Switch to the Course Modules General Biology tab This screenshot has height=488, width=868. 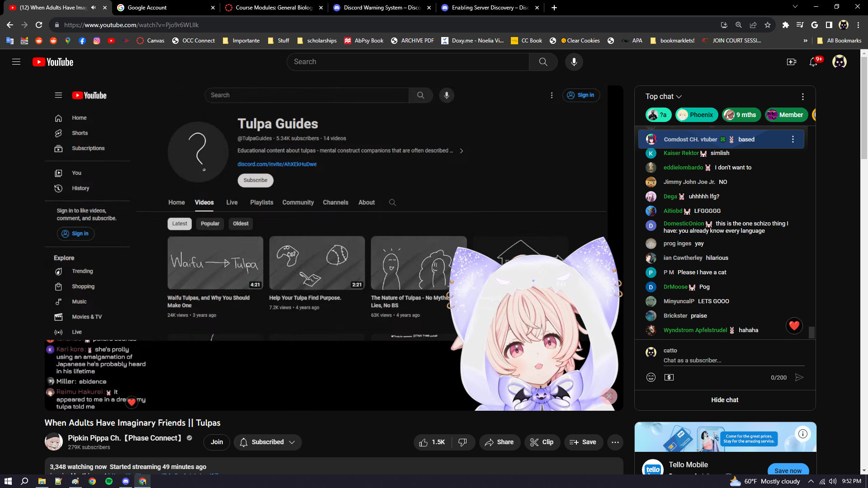click(x=274, y=8)
